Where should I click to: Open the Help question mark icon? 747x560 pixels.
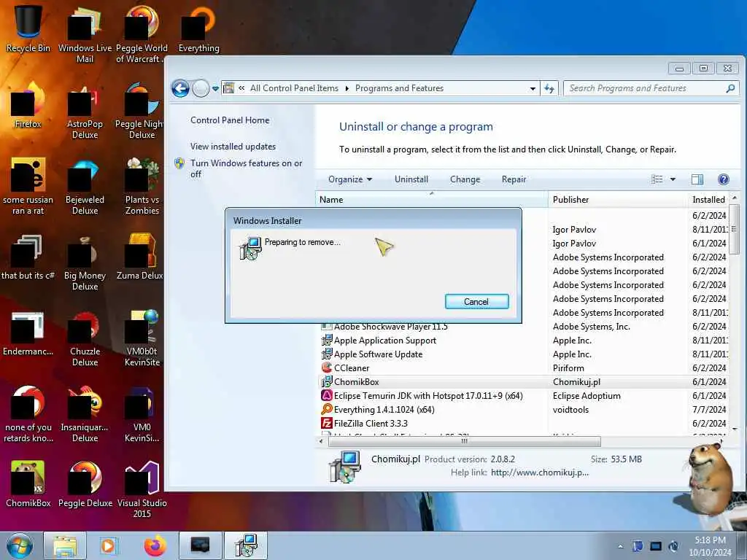coord(723,179)
